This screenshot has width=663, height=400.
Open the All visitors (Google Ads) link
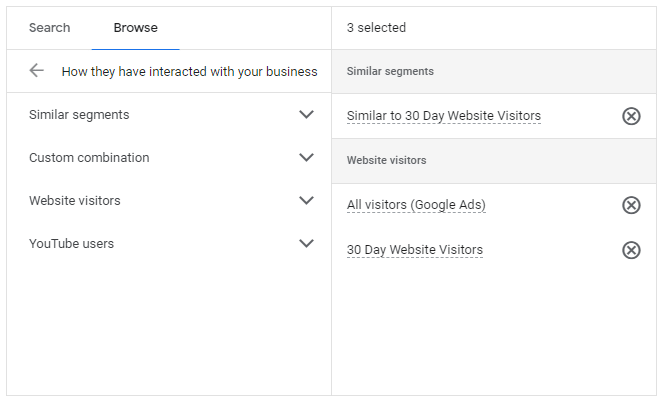[x=416, y=205]
